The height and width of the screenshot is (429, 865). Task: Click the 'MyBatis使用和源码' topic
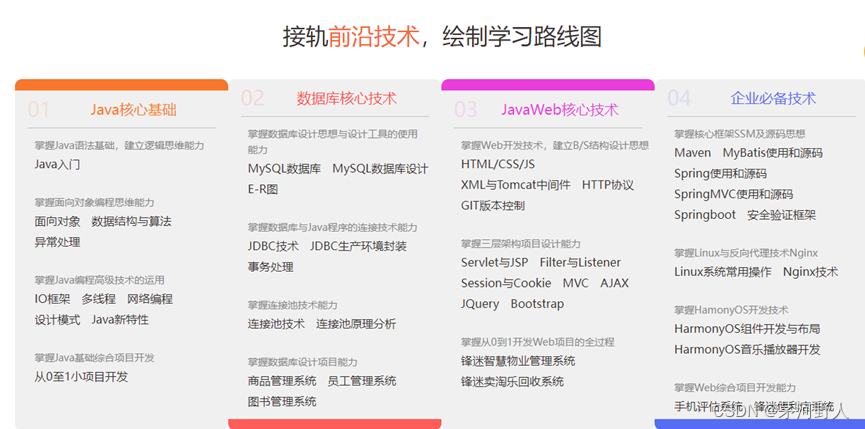772,153
